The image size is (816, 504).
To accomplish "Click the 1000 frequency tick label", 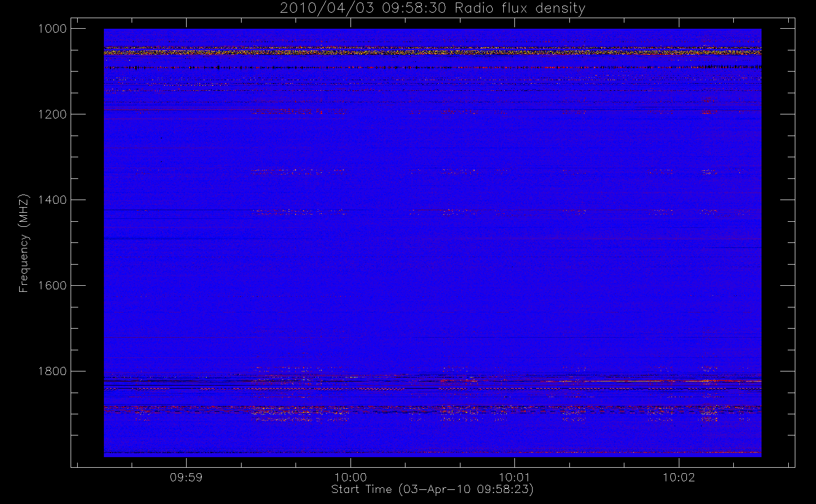I will 52,29.
